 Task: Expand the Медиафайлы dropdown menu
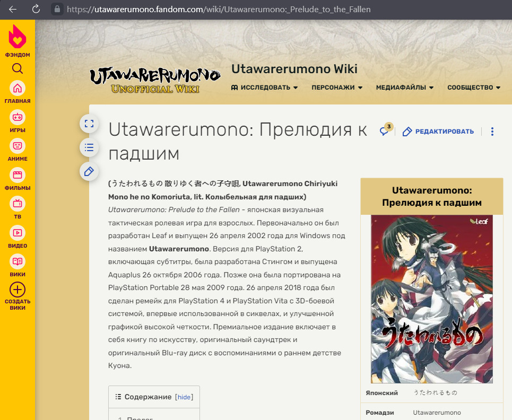[x=405, y=87]
